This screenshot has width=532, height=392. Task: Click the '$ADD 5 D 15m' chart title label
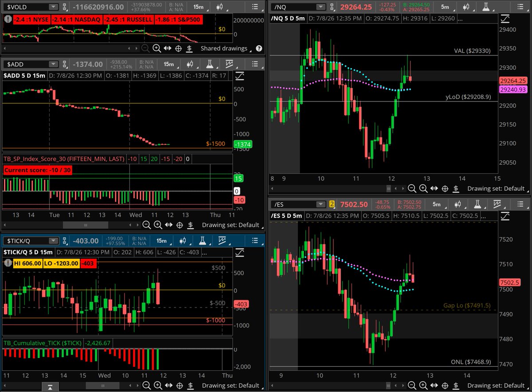tap(24, 76)
